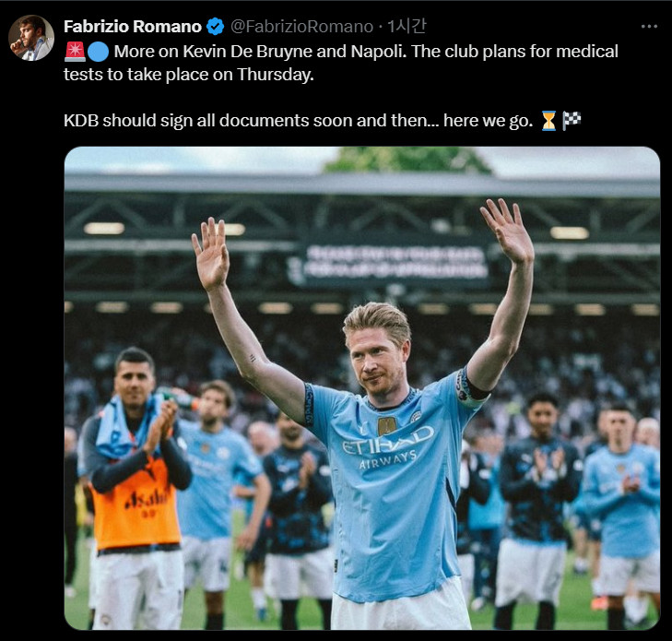672x641 pixels.
Task: Click the 'here we go' phrase
Action: pyautogui.click(x=489, y=121)
